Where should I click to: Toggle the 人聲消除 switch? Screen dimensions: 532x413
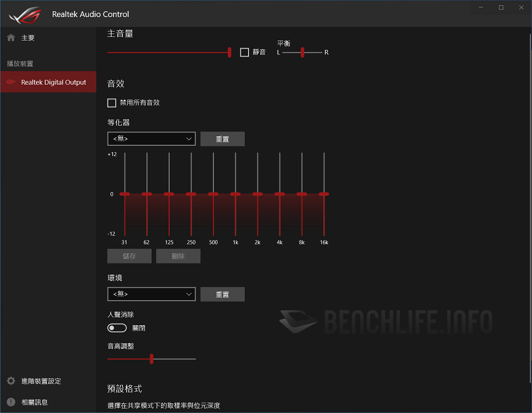pyautogui.click(x=117, y=328)
